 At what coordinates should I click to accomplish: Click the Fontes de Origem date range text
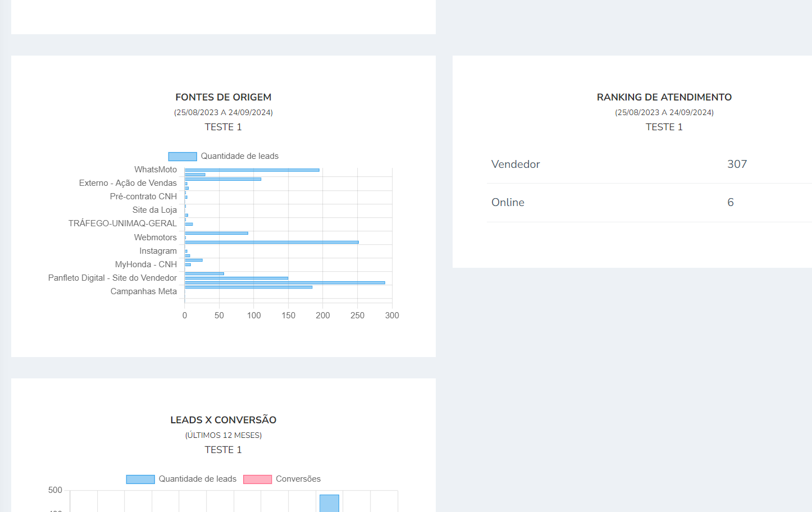[223, 112]
